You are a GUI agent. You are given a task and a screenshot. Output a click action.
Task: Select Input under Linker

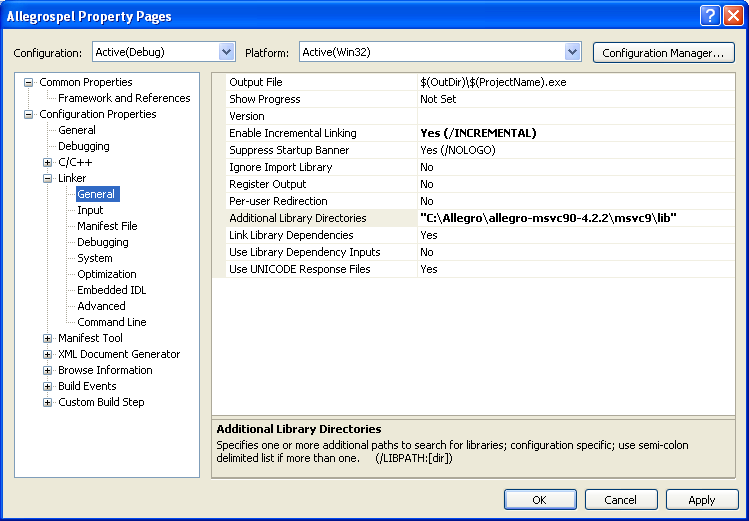pyautogui.click(x=90, y=210)
